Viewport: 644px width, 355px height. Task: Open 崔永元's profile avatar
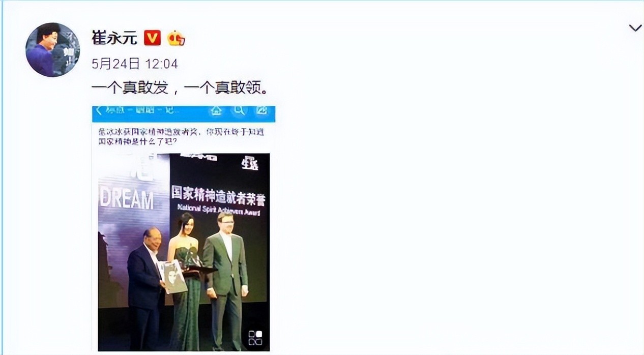[53, 49]
